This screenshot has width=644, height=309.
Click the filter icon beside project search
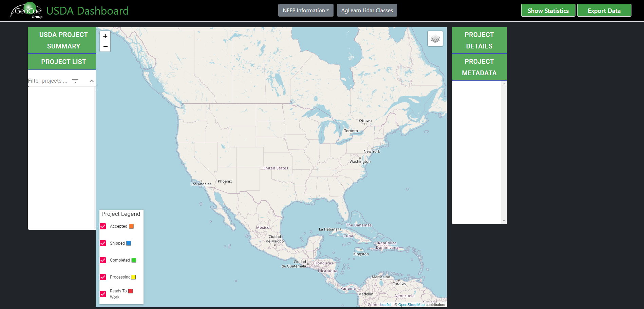[x=75, y=81]
